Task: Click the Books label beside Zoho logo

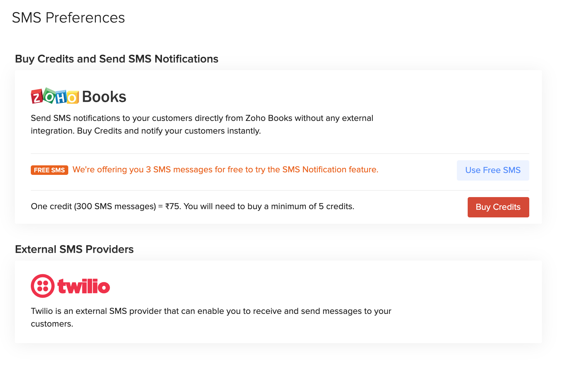Action: tap(104, 97)
